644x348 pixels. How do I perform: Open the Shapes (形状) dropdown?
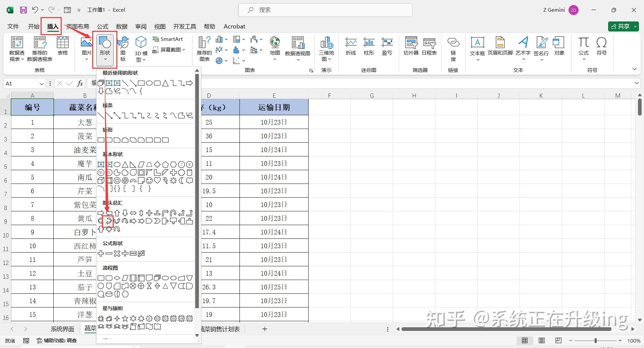[105, 50]
